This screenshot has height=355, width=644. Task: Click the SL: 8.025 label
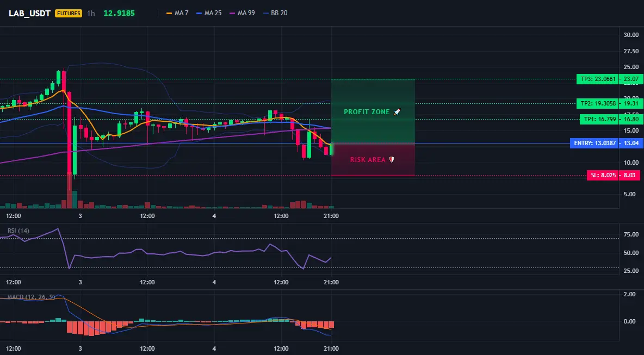click(603, 175)
